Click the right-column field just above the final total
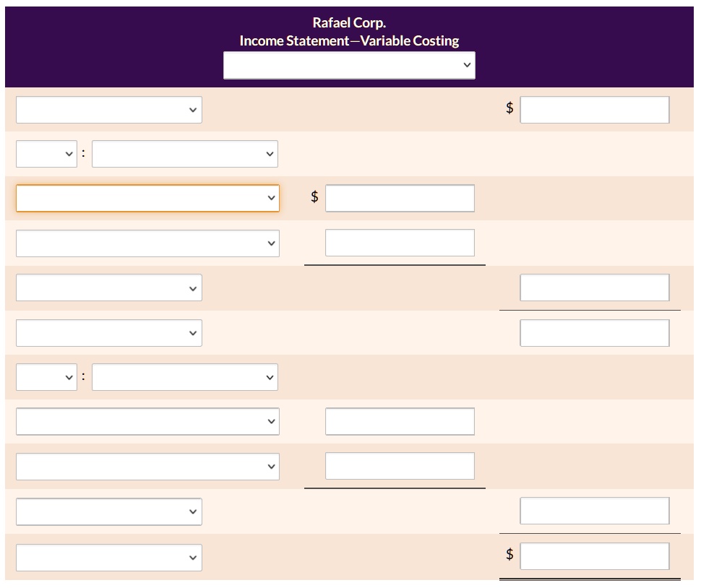Image resolution: width=701 pixels, height=588 pixels. point(594,511)
